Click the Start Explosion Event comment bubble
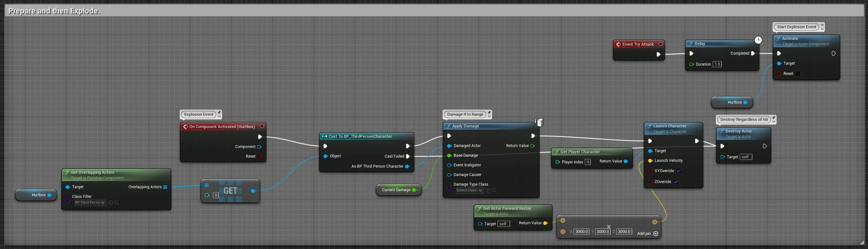Image resolution: width=868 pixels, height=249 pixels. tap(796, 27)
